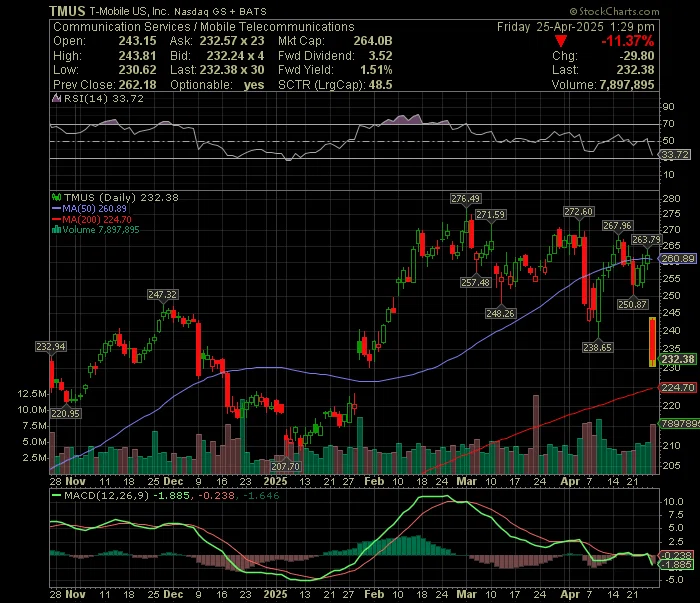The width and height of the screenshot is (700, 603).
Task: Click the Chg value -29.80
Action: coord(637,56)
